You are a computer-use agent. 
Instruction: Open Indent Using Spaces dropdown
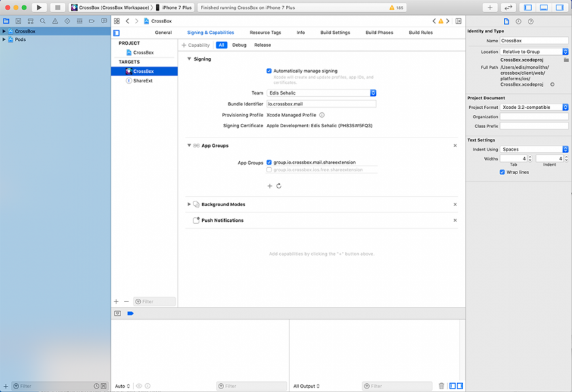(534, 149)
